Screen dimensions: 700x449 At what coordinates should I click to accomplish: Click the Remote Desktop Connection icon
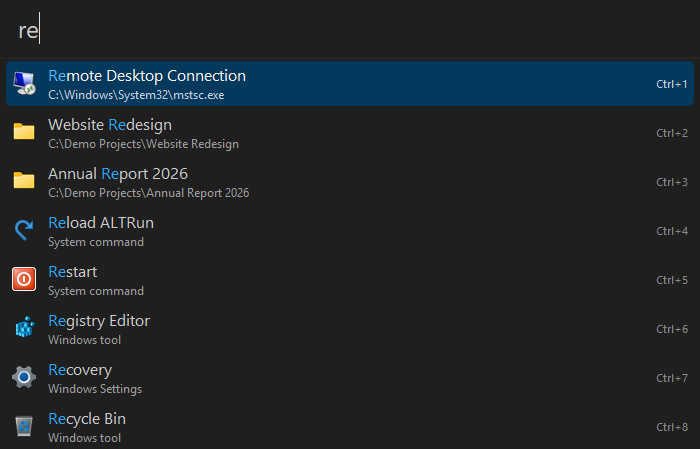[24, 83]
